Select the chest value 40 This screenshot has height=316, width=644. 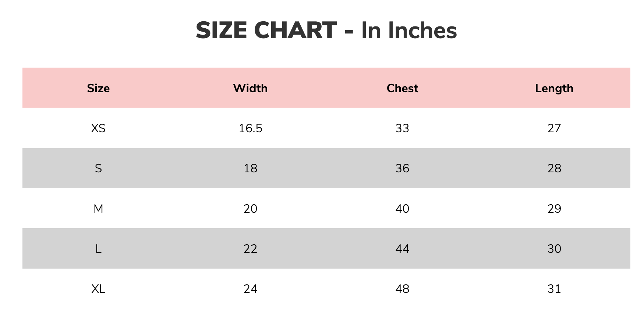[x=402, y=209]
